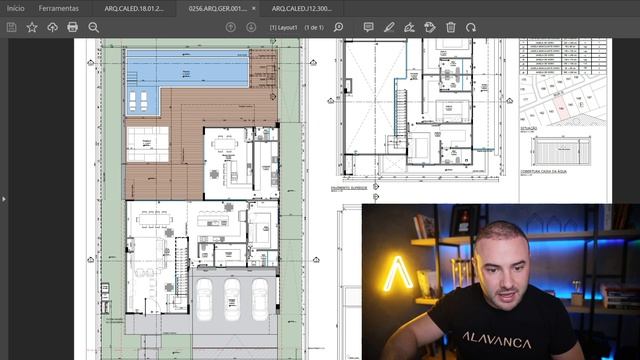Click the zoom magnifier beside page count
640x360 pixels.
point(338,27)
